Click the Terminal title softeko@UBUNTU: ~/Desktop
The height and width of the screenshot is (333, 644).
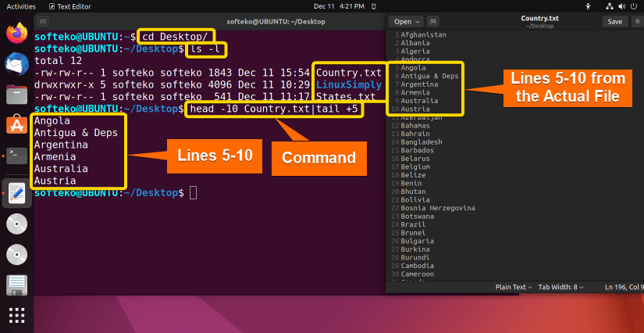pos(276,21)
